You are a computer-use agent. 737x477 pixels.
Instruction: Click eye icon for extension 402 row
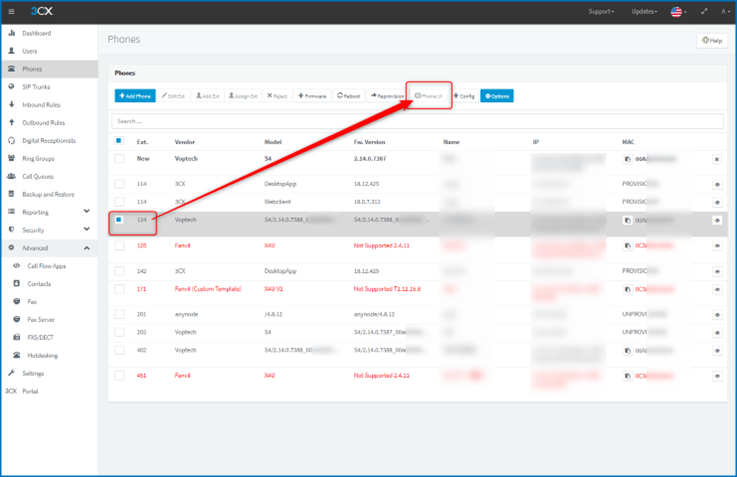click(x=717, y=351)
